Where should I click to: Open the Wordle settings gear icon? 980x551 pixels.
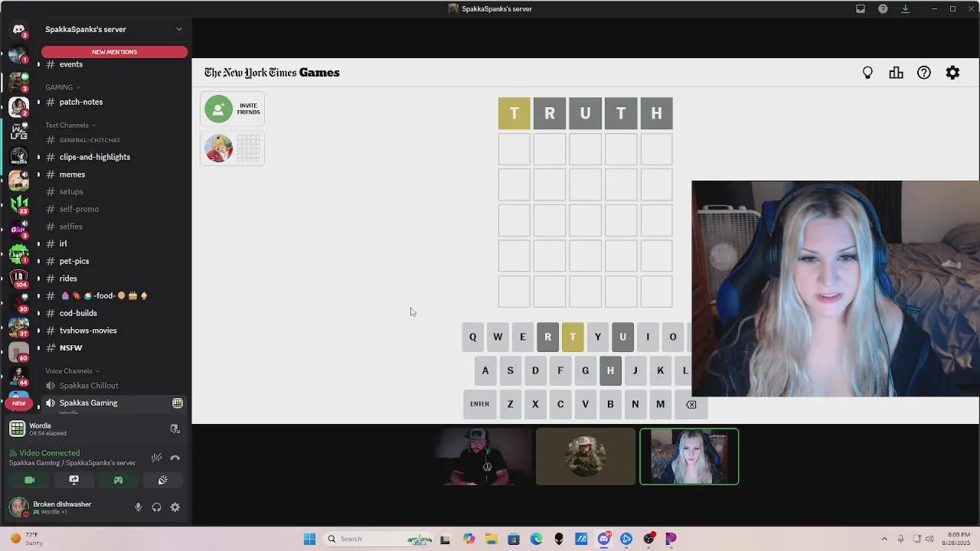tap(952, 73)
